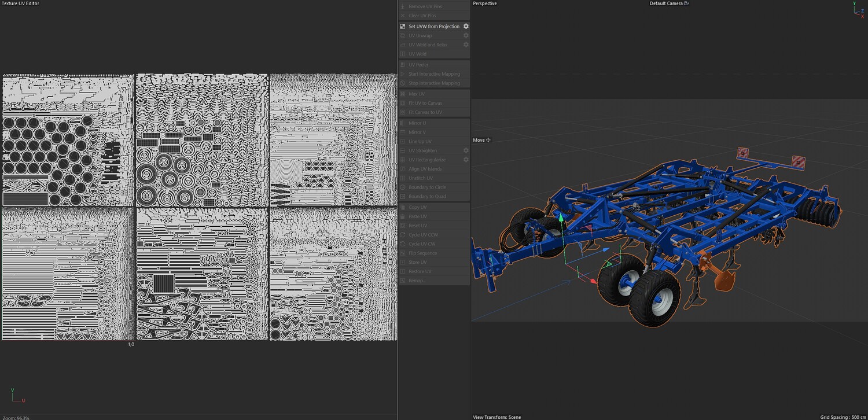Image resolution: width=868 pixels, height=420 pixels.
Task: Open the Remap... command
Action: (417, 281)
